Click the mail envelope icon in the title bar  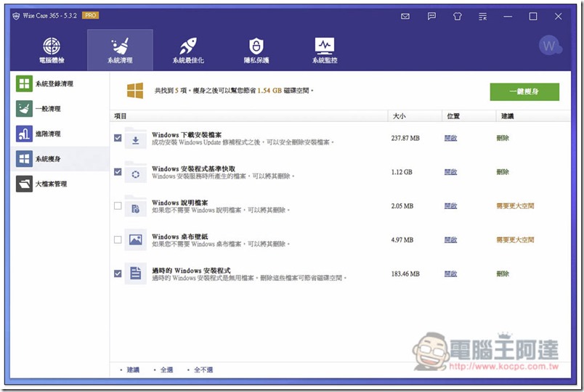coord(405,17)
